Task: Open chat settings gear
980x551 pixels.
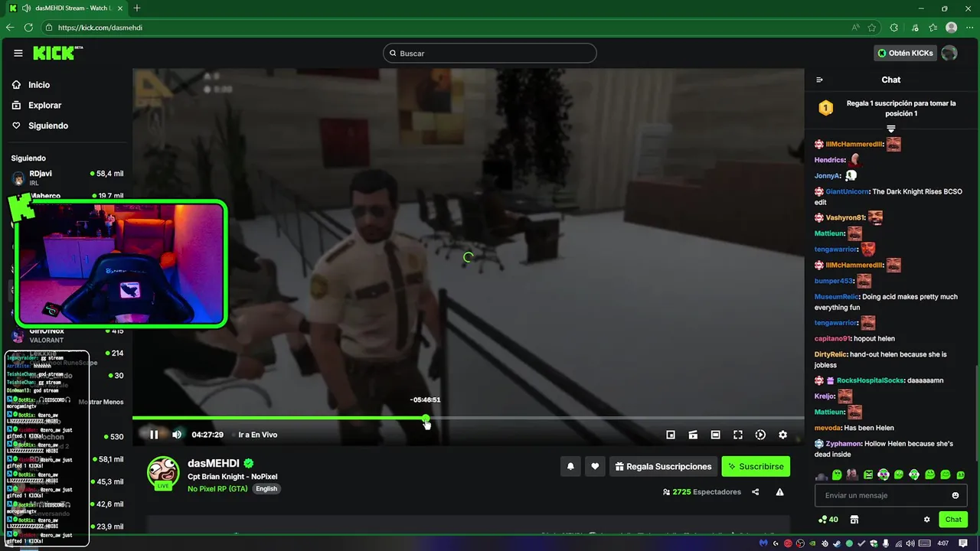Action: click(926, 520)
